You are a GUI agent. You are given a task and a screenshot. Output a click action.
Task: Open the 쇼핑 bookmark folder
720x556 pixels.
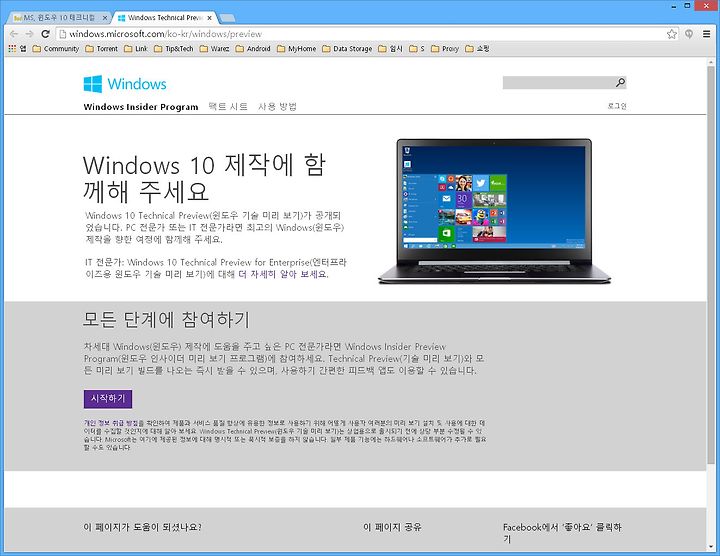point(477,49)
